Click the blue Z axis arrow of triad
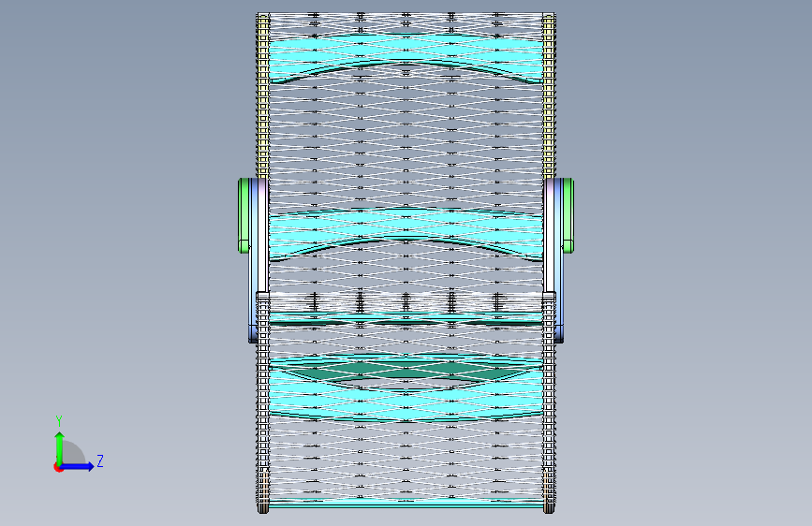This screenshot has height=526, width=812. click(x=78, y=466)
